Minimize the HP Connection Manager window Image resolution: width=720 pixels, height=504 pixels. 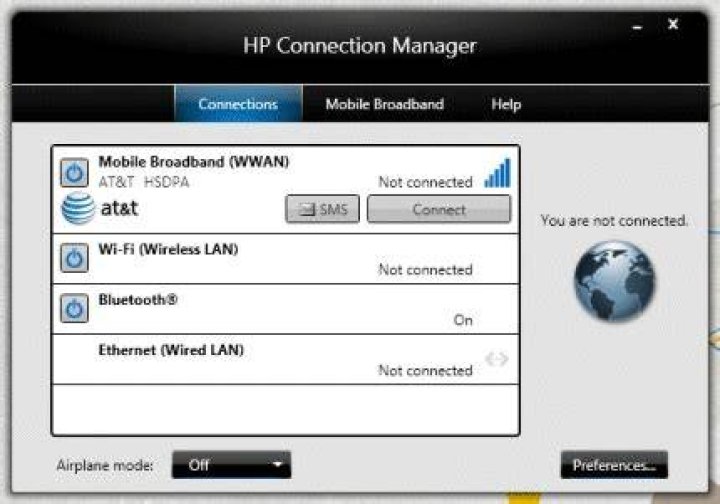[637, 27]
